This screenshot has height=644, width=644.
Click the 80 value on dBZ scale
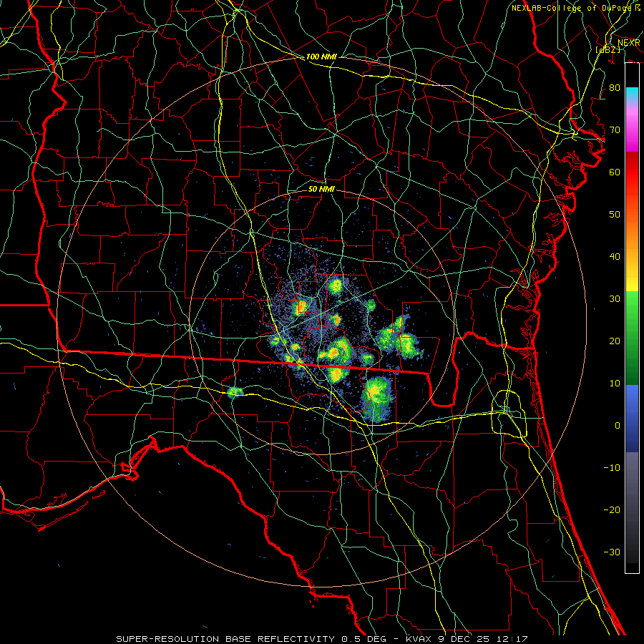click(x=615, y=88)
